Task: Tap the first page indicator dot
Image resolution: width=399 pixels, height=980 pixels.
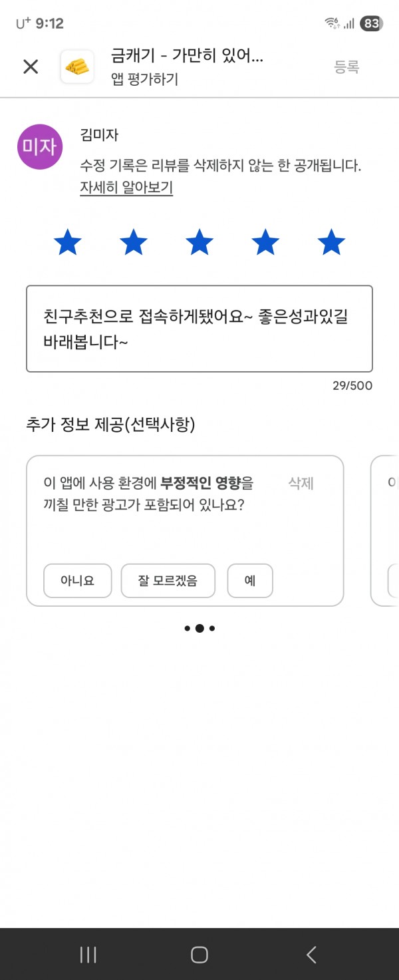Action: point(188,628)
